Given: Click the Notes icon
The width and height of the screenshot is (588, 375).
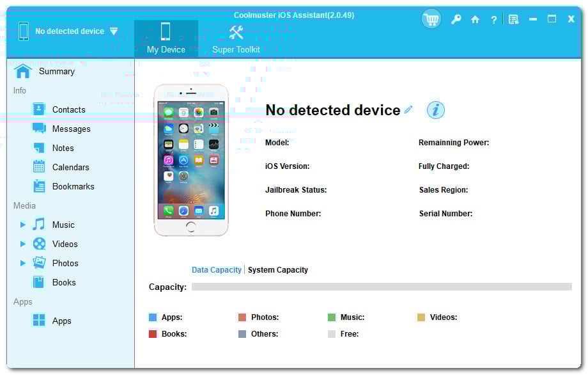Looking at the screenshot, I should (39, 148).
